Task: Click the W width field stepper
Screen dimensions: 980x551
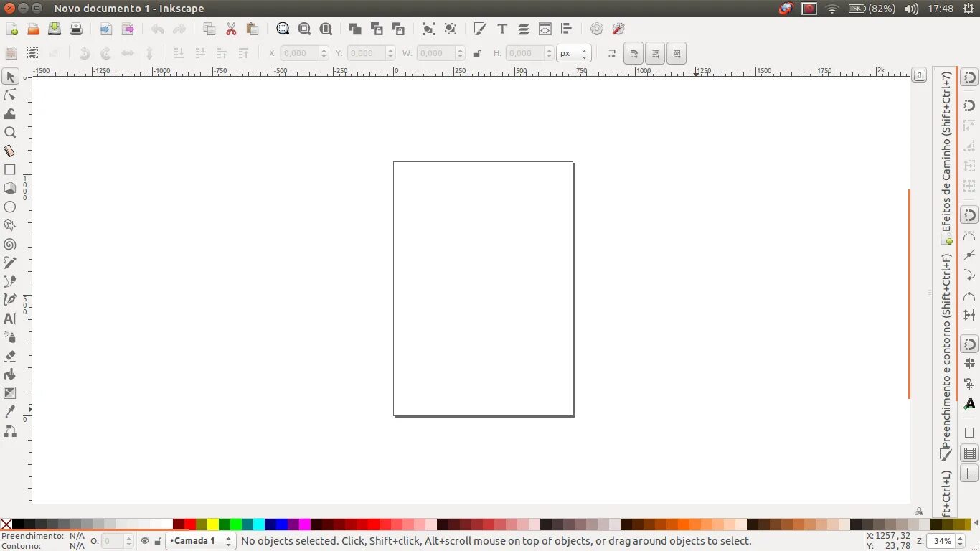Action: pos(458,53)
